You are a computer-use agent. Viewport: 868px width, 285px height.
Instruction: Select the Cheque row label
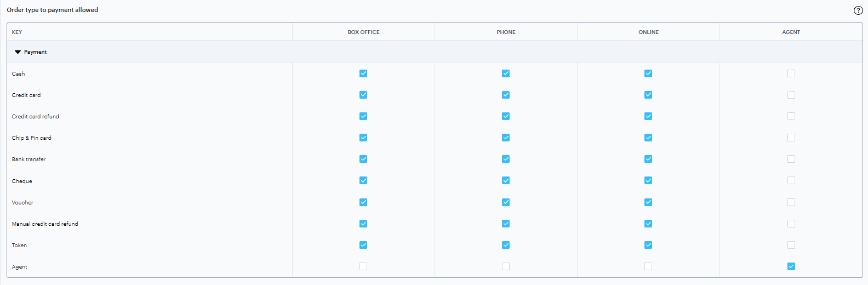tap(22, 181)
